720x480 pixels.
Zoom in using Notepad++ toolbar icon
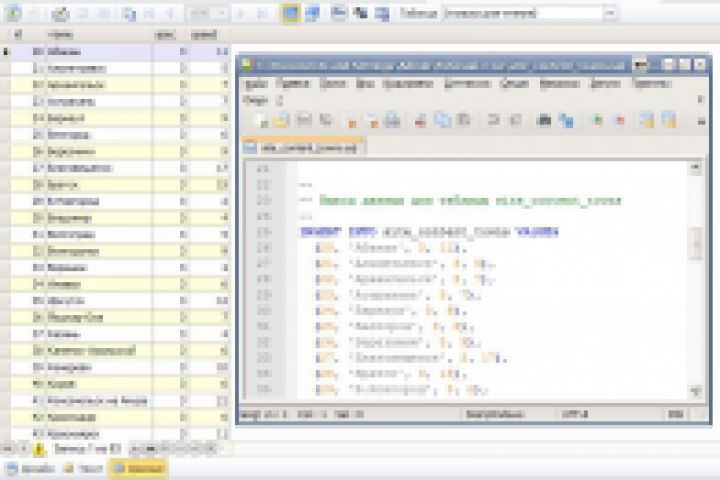[596, 120]
